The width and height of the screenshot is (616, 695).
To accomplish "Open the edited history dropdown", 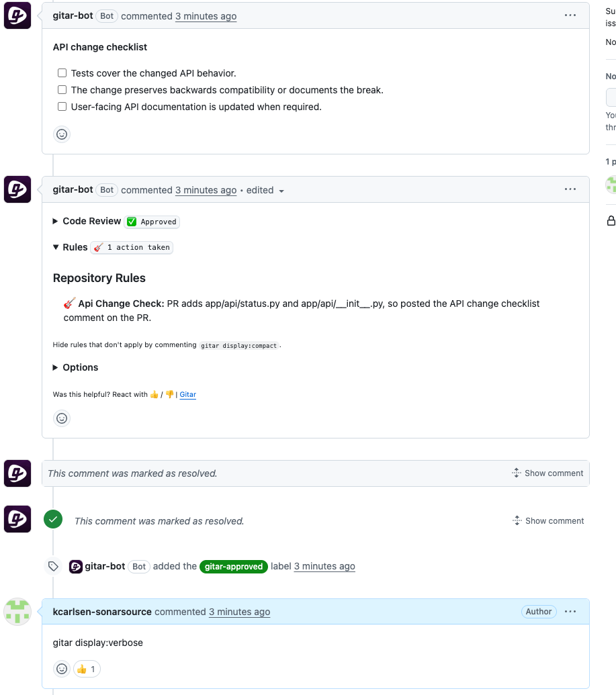I will (265, 190).
